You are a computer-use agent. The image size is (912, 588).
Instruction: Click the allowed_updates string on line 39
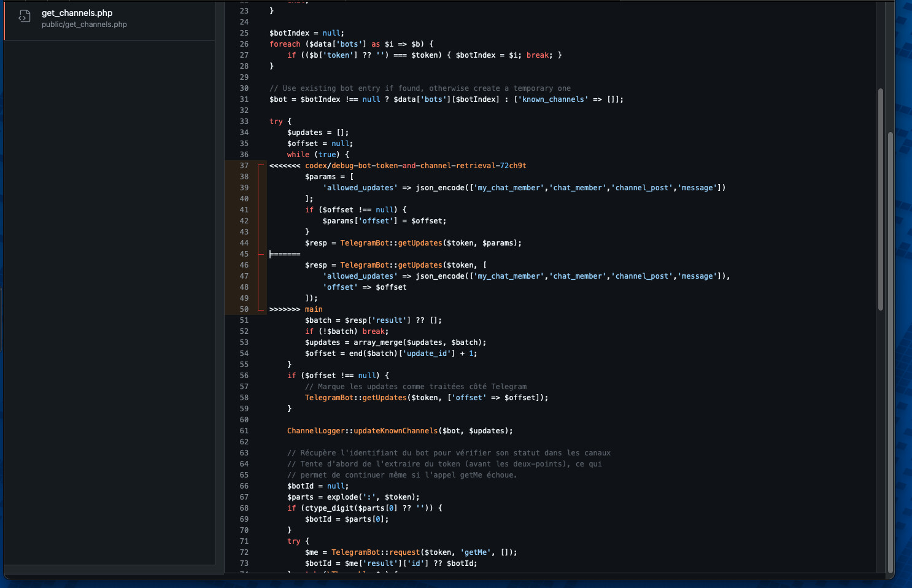click(x=360, y=187)
